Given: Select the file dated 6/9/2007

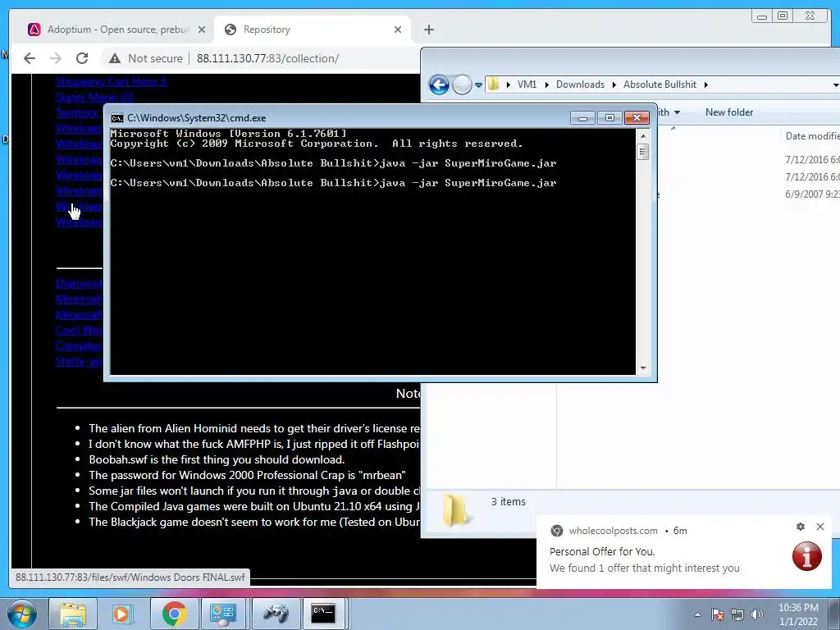Looking at the screenshot, I should tap(812, 194).
